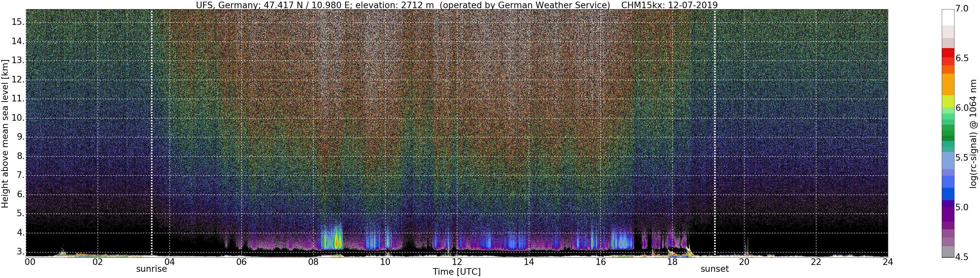Screen dimensions: 980x278
Task: Click the '14' time tick label
Action: [529, 262]
